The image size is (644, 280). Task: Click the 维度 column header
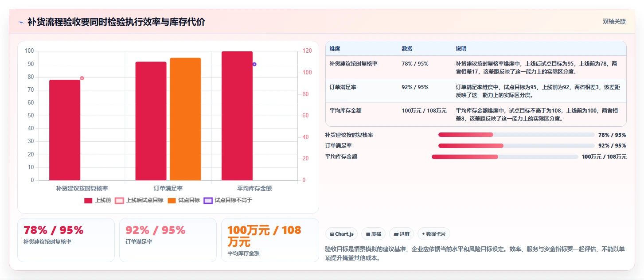pos(335,49)
